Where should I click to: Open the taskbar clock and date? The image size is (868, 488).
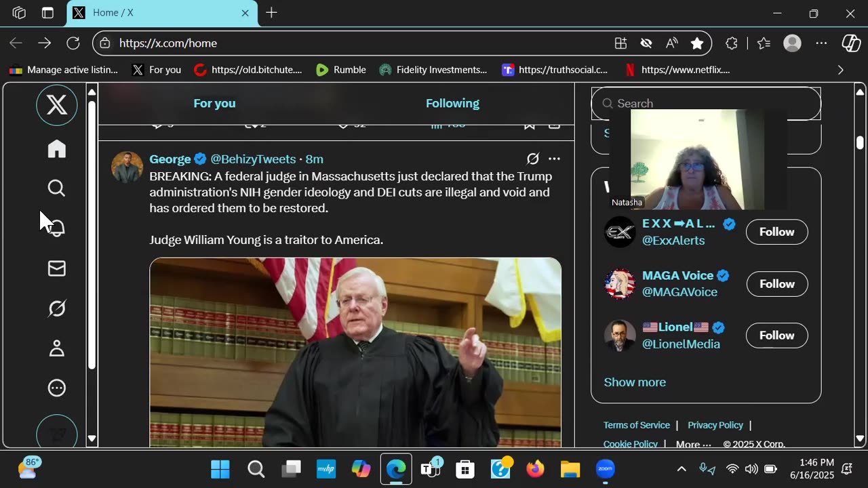812,469
